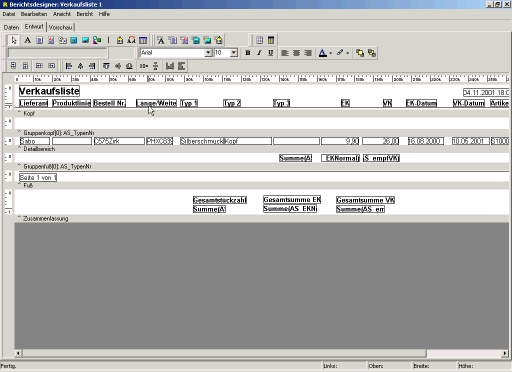Image resolution: width=512 pixels, height=372 pixels.
Task: Click Send to Back icon
Action: point(372,53)
